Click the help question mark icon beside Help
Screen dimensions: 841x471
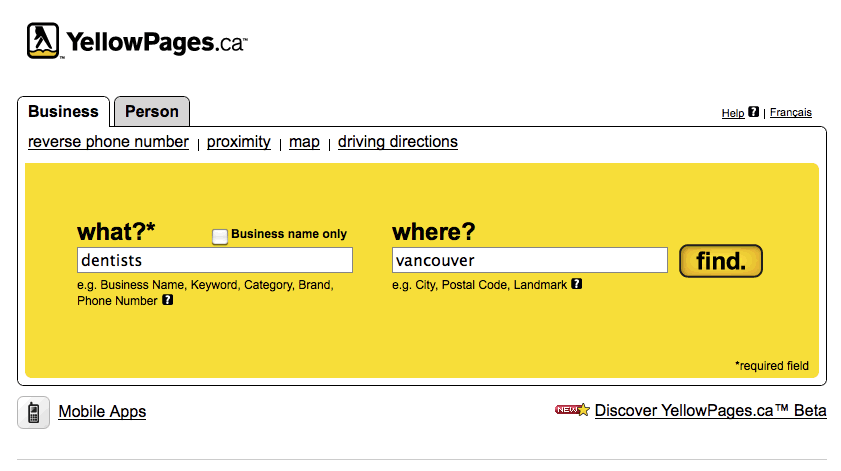tap(754, 112)
